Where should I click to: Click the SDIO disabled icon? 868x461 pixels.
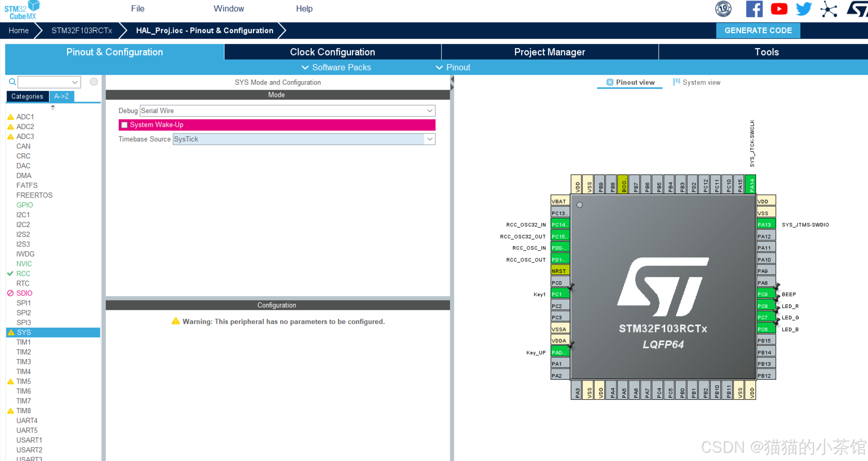pos(10,293)
